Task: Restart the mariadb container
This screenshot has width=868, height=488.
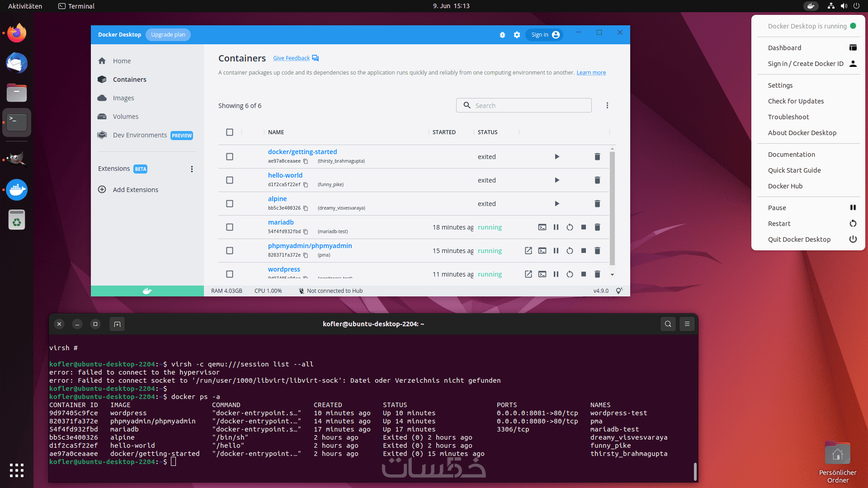Action: click(x=570, y=227)
